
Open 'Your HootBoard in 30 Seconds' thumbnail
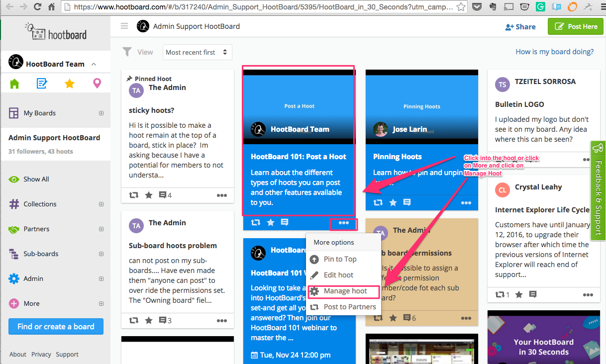[x=543, y=337]
